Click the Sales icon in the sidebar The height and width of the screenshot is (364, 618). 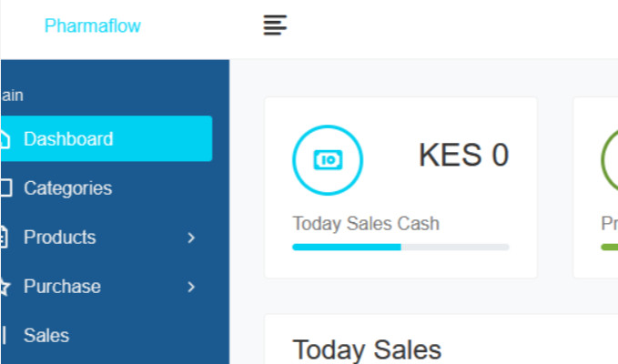point(5,336)
